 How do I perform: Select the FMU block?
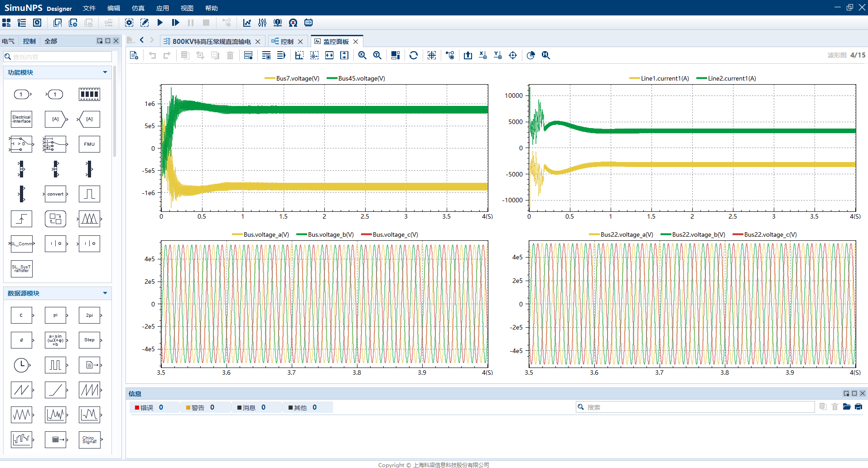coord(89,144)
